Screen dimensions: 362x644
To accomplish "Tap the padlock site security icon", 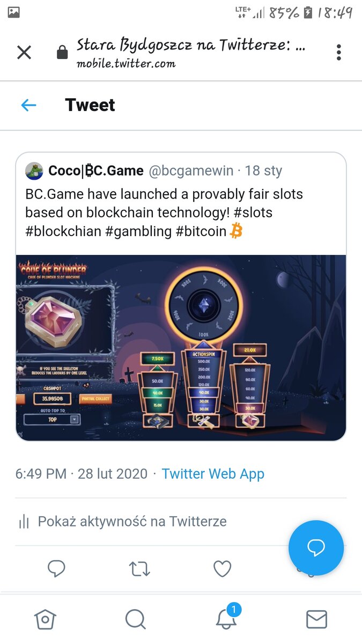I will click(62, 52).
